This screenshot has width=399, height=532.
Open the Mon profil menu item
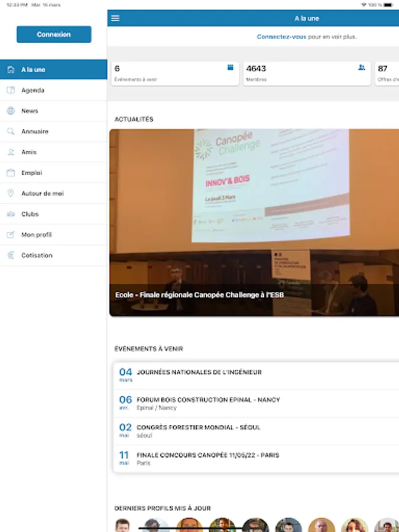[54, 235]
